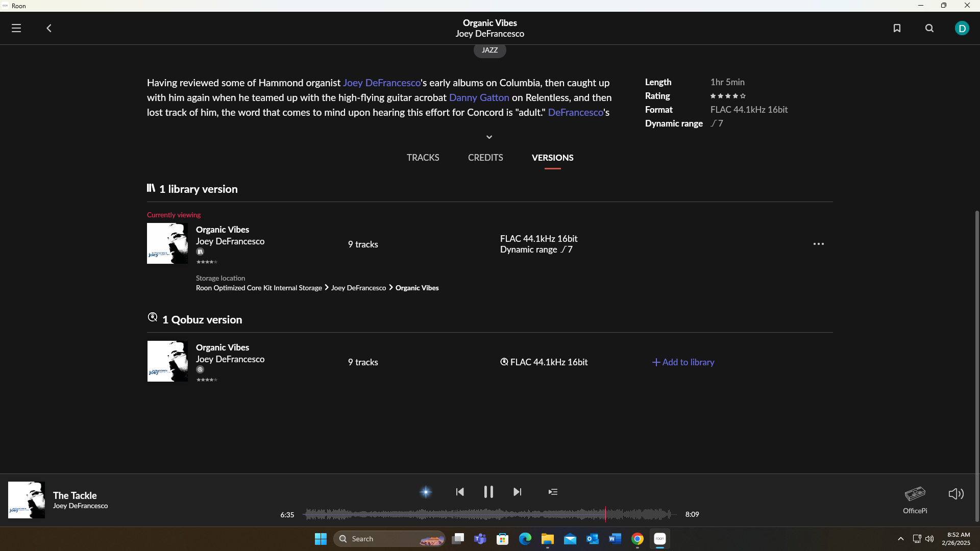Open Google Chrome from taskbar
Screen dimensions: 980x551
[x=638, y=539]
